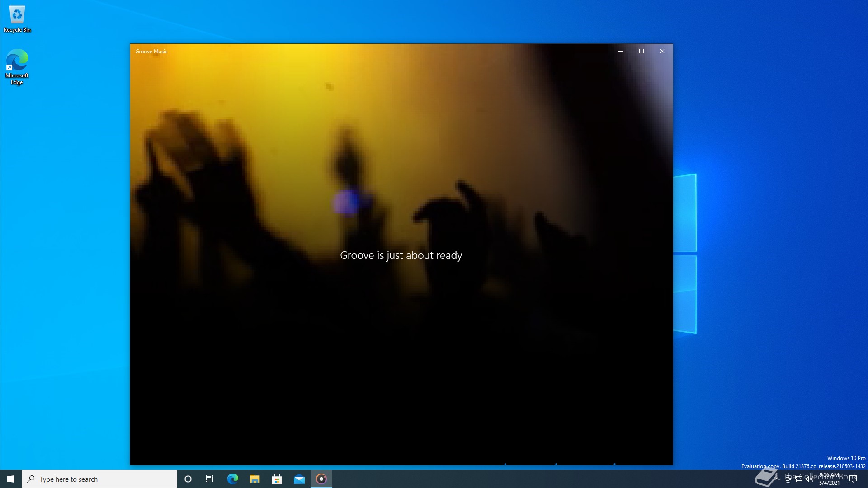
Task: Select the Microsoft Edge desktop shortcut
Action: pos(17,67)
